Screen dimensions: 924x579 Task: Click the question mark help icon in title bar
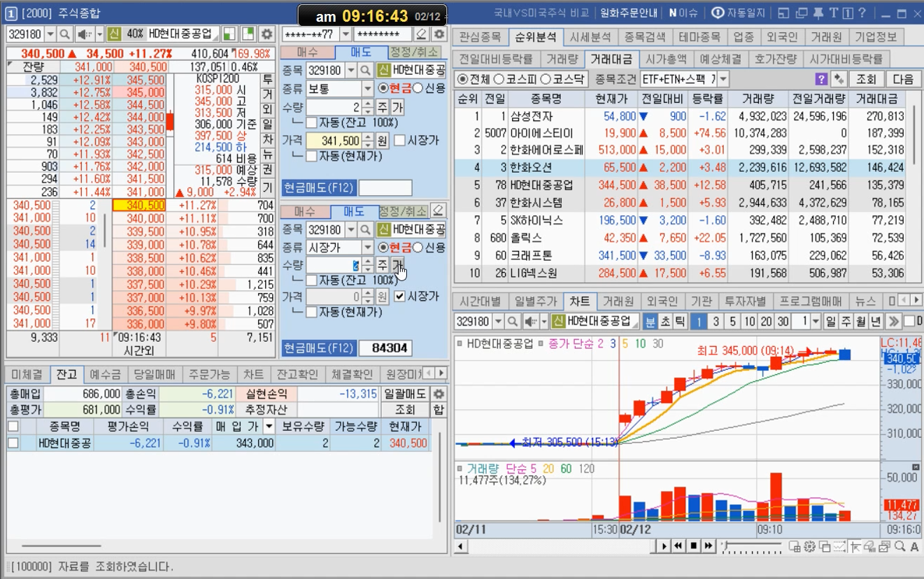pyautogui.click(x=862, y=13)
